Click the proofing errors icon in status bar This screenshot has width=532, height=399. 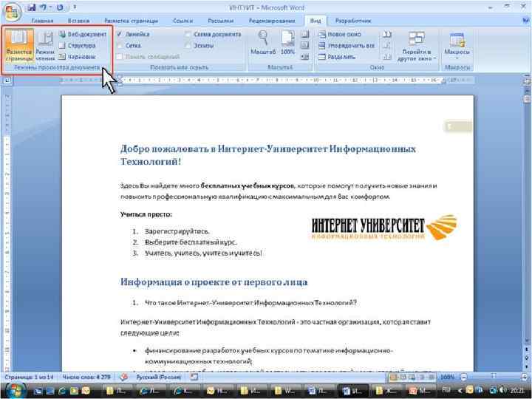tap(124, 377)
